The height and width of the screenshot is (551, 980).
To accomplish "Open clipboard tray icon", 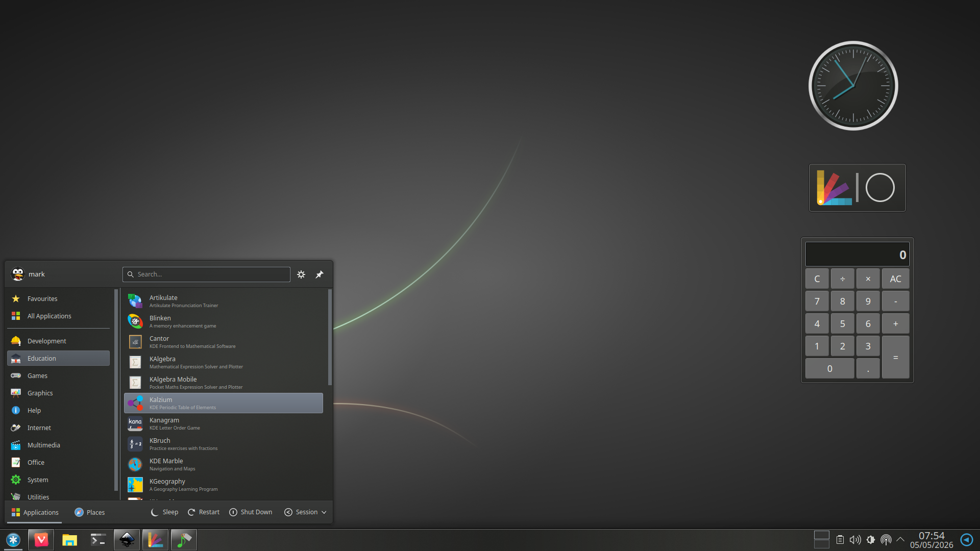I will (840, 539).
